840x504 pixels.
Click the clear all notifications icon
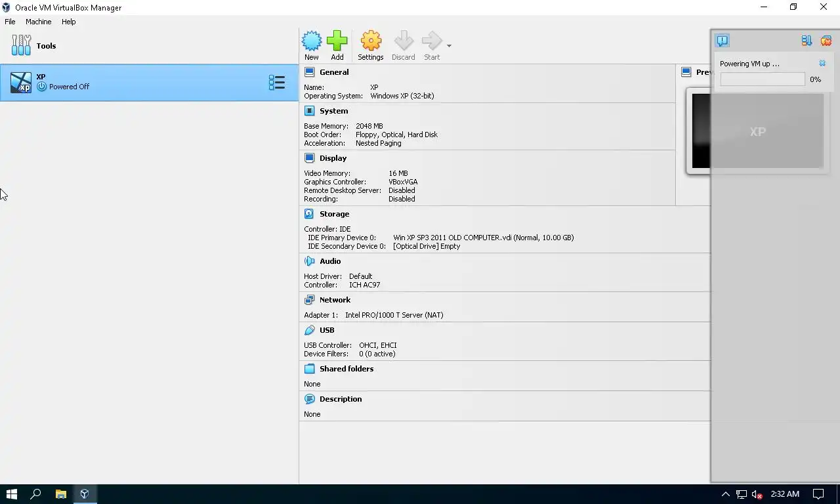[x=826, y=41]
